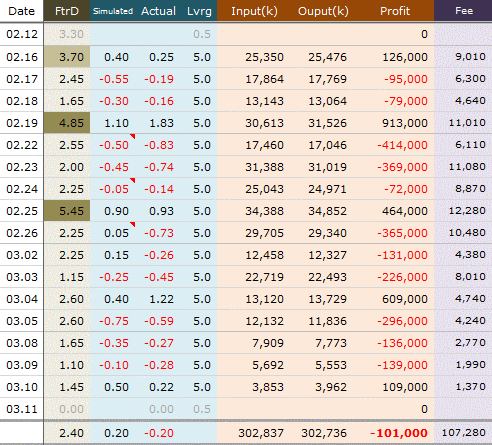Viewport: 492px width, 445px height.
Task: Click simulated value -0.75
Action: click(114, 321)
